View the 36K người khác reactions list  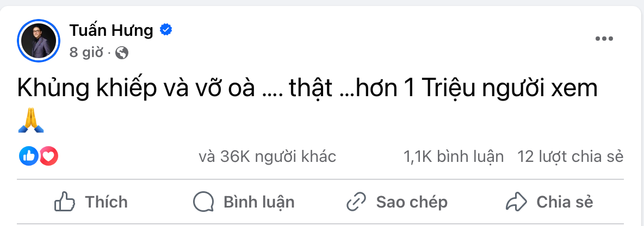coord(267,157)
